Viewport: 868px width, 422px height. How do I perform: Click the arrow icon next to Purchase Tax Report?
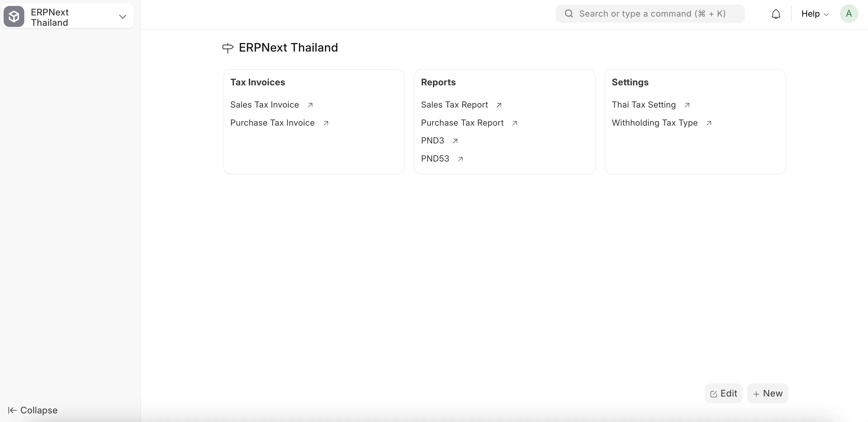[515, 123]
